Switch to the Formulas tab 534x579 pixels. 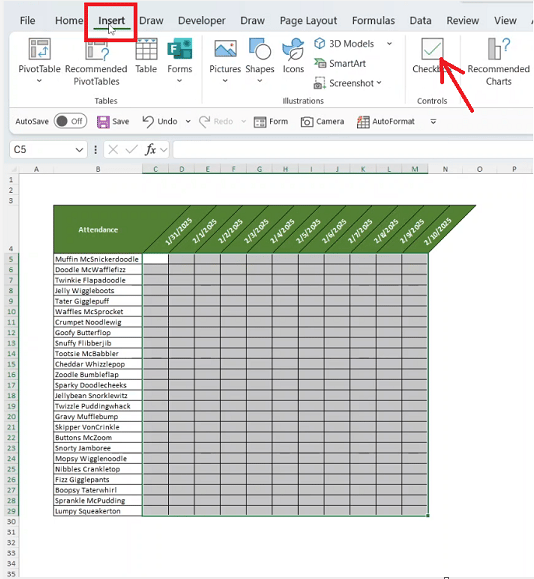[373, 21]
